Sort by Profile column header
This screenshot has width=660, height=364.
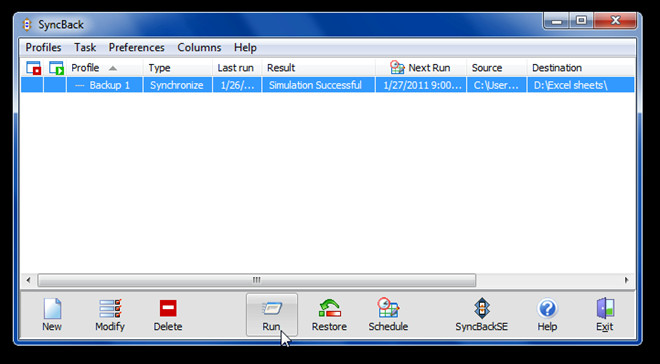(x=105, y=68)
